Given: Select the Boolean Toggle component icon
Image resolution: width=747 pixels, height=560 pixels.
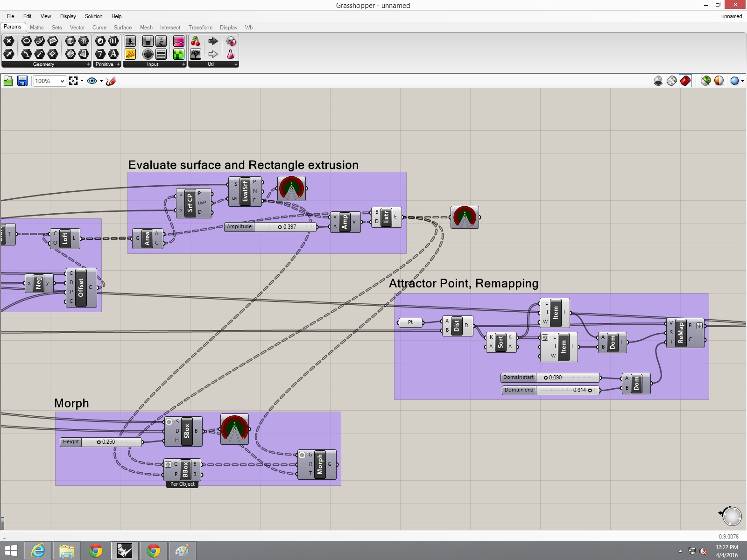Looking at the screenshot, I should (x=148, y=42).
